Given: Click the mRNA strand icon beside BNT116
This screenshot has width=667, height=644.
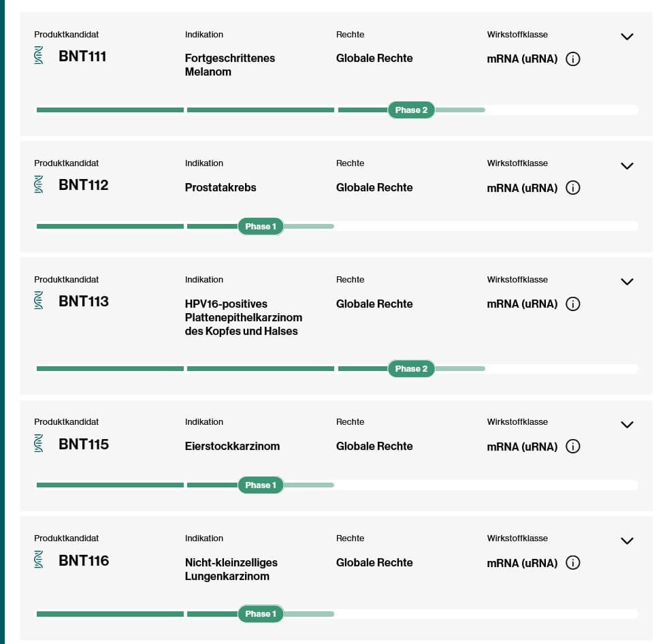Looking at the screenshot, I should (39, 560).
